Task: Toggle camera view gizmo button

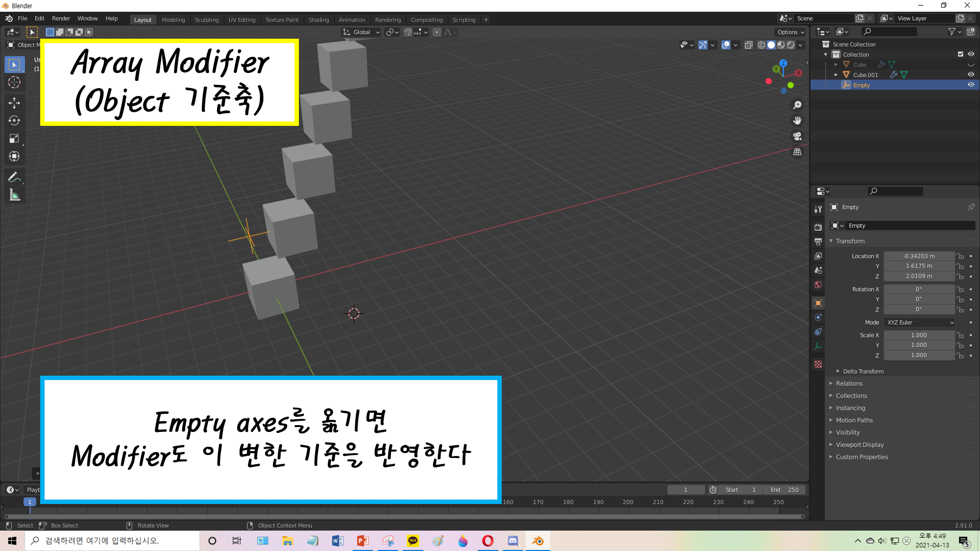Action: [797, 136]
